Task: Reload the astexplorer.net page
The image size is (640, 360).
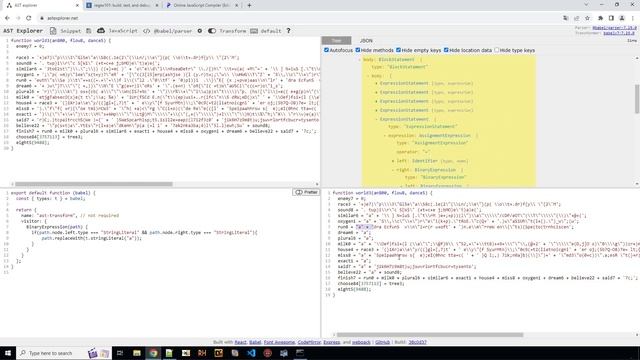Action: tap(29, 18)
